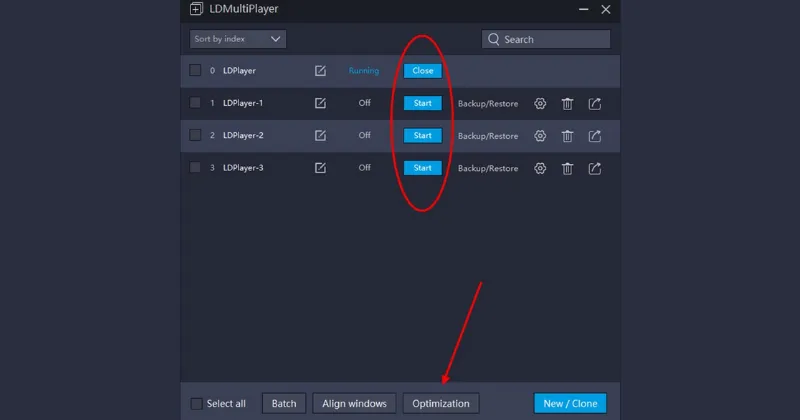Click the rename icon for LDPlayer index 0

tap(320, 71)
